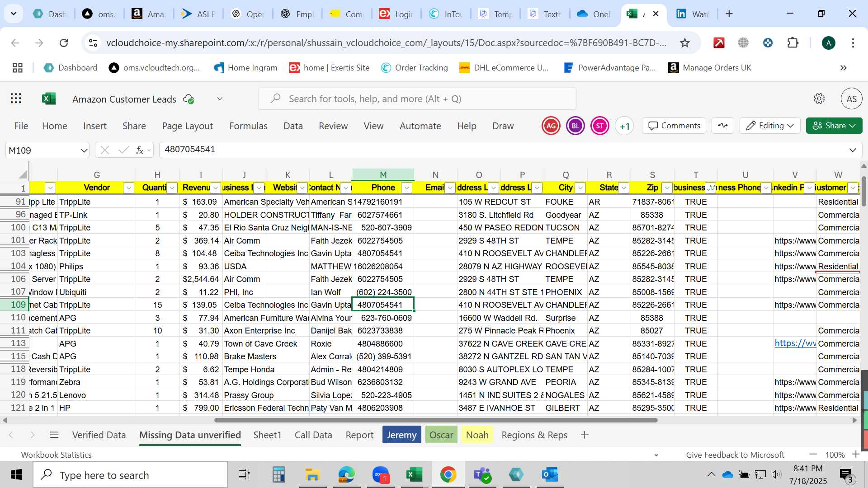Image resolution: width=868 pixels, height=488 pixels.
Task: Click the Name Box showing M109
Action: click(x=43, y=150)
